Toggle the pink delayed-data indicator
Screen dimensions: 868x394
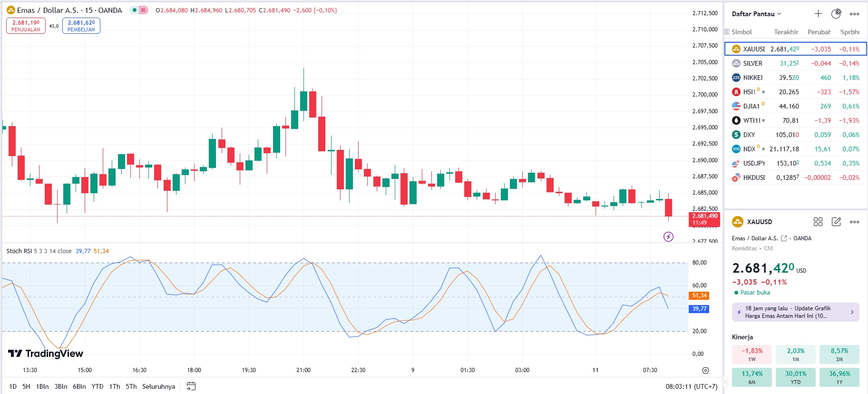143,10
